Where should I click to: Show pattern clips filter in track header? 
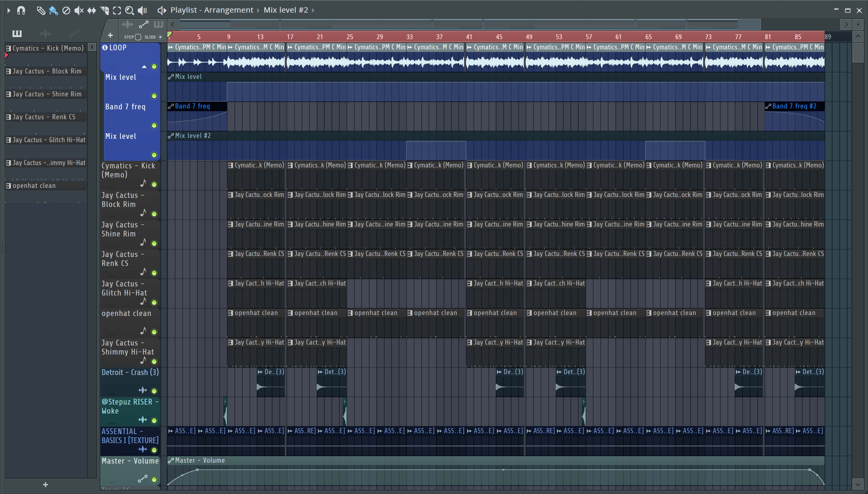pos(158,24)
